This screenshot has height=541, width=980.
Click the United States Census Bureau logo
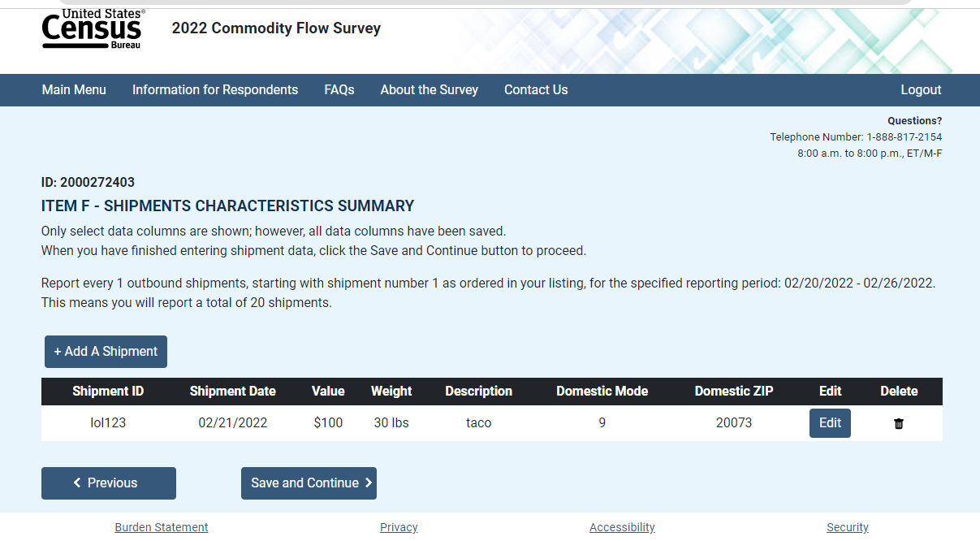coord(93,29)
